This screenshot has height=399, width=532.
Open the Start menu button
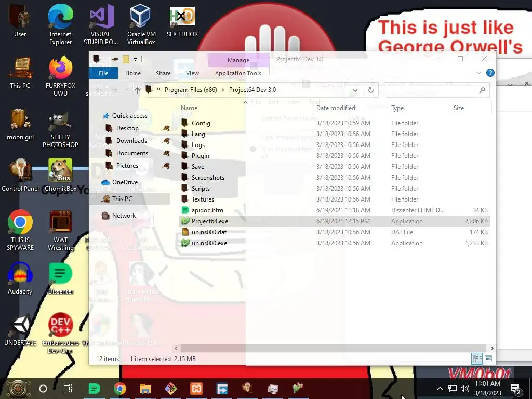point(17,389)
